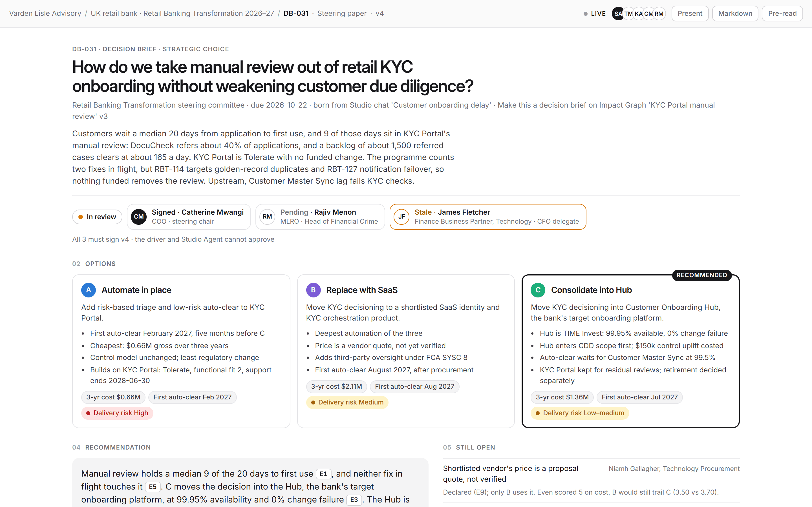Screen dimensions: 812x507
Task: Select option C circle badge
Action: tap(538, 290)
